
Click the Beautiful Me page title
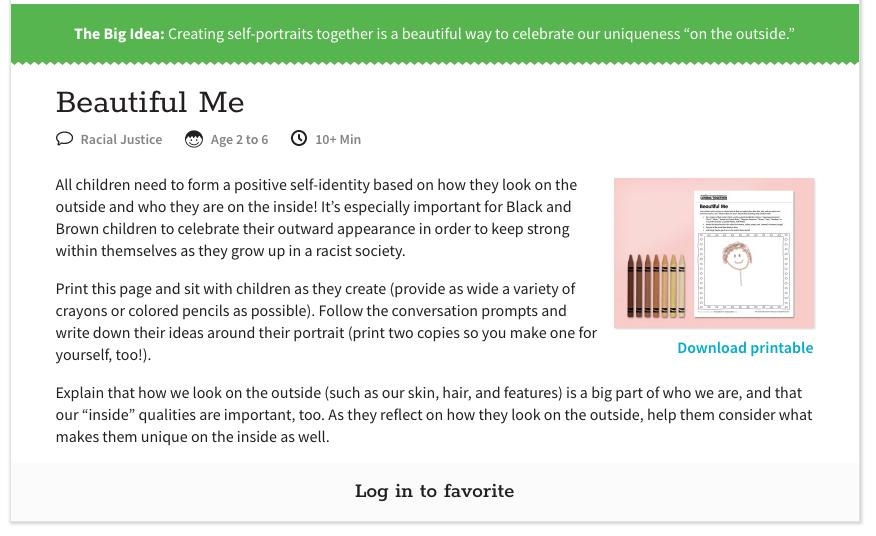tap(150, 102)
